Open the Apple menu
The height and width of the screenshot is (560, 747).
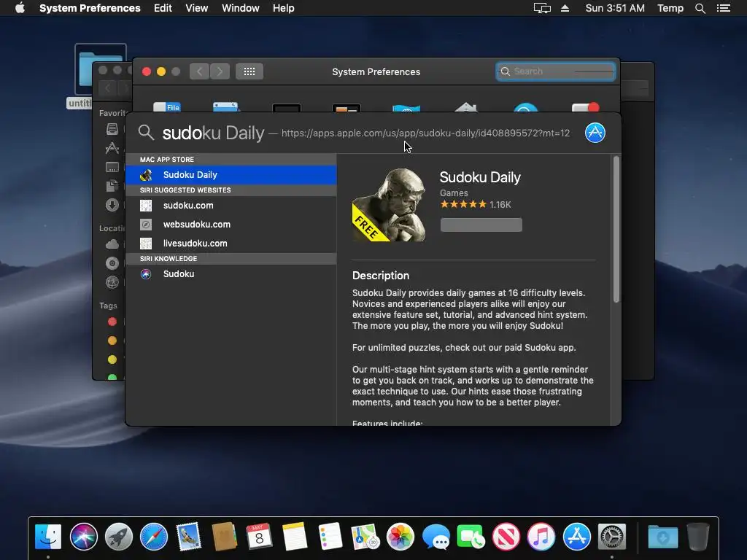20,8
